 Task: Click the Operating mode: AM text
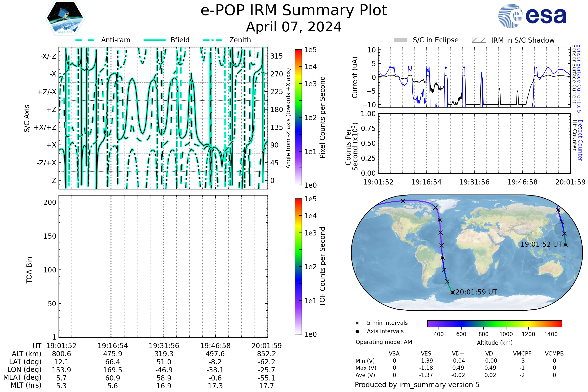(384, 342)
